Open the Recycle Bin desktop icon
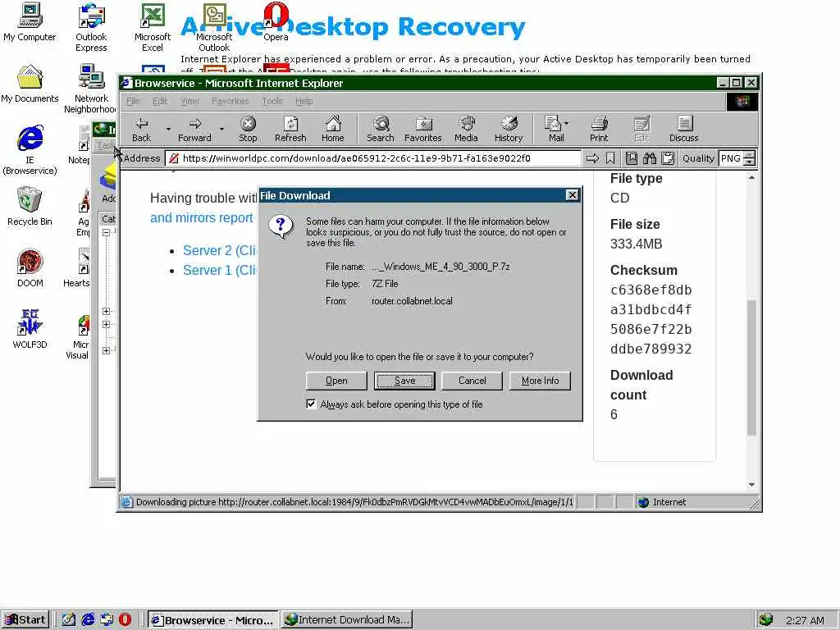This screenshot has width=840, height=630. point(30,206)
